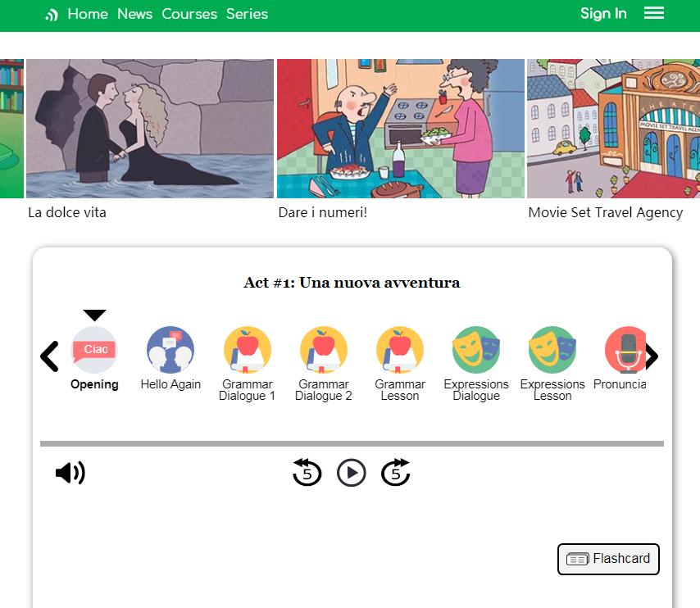This screenshot has width=700, height=608.
Task: Click the Expressions Lesson label
Action: point(552,390)
